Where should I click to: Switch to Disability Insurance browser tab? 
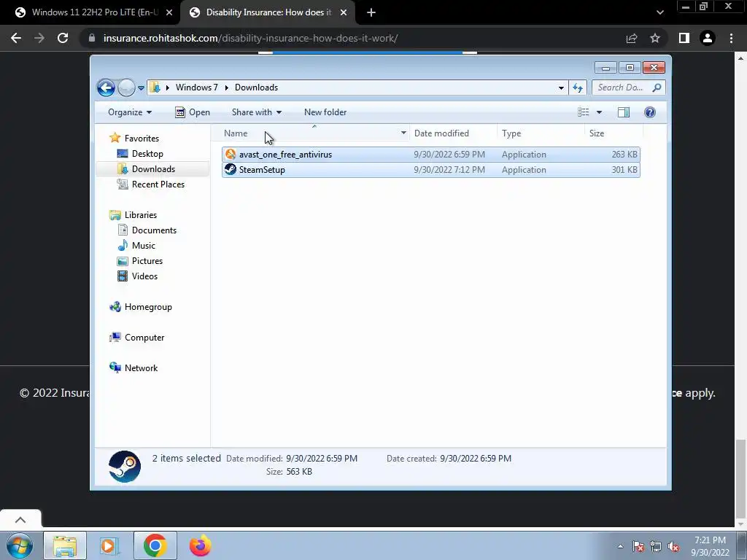click(x=267, y=12)
